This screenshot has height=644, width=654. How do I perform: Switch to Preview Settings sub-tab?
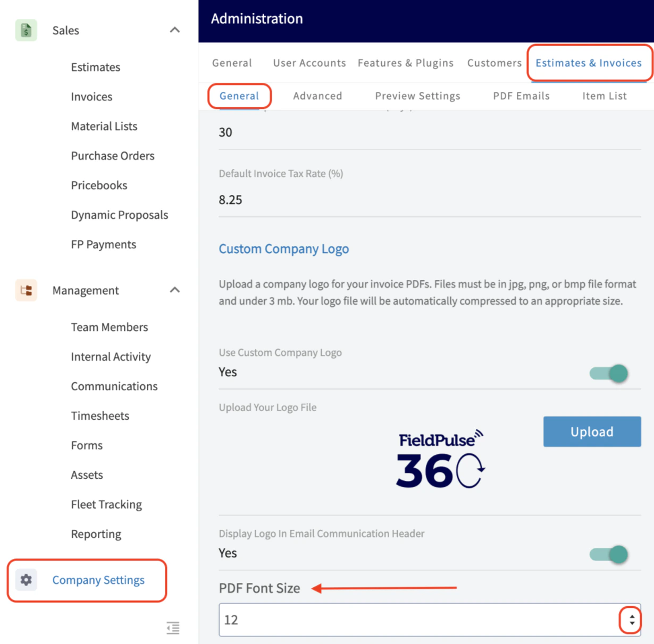(x=417, y=96)
